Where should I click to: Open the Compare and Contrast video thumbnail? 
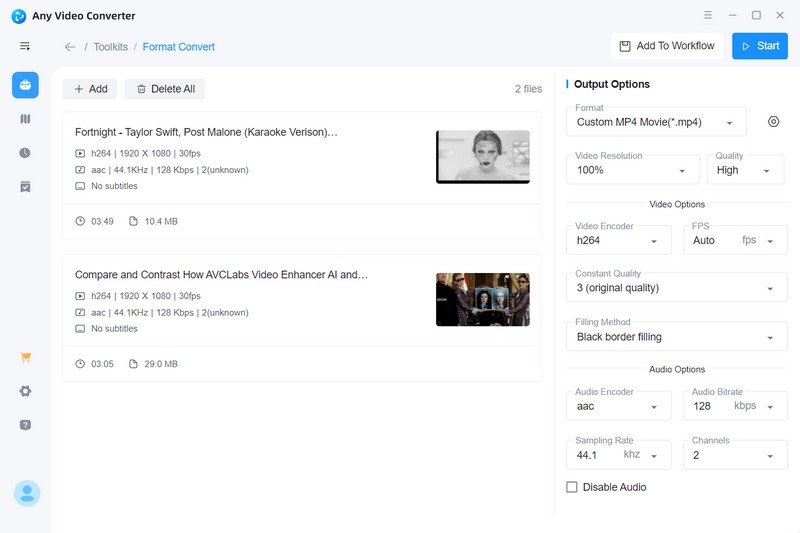click(x=483, y=299)
